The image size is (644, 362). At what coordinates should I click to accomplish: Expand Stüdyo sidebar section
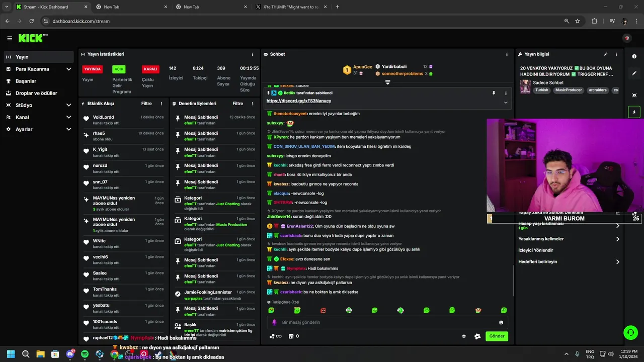click(x=69, y=105)
